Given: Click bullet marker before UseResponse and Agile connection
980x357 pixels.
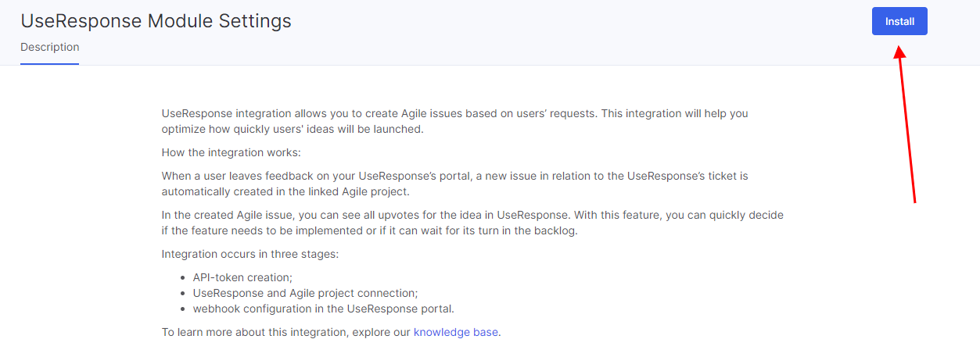Looking at the screenshot, I should point(182,294).
